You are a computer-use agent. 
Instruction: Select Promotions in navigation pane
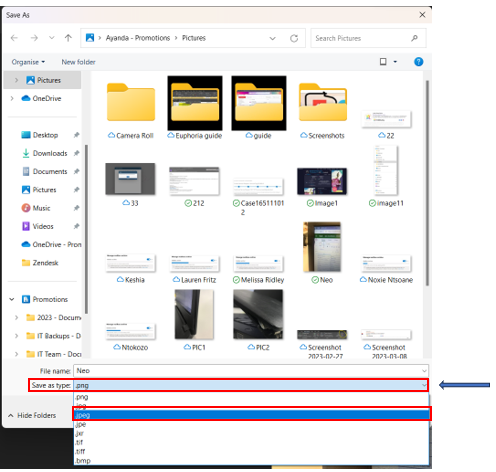(45, 299)
